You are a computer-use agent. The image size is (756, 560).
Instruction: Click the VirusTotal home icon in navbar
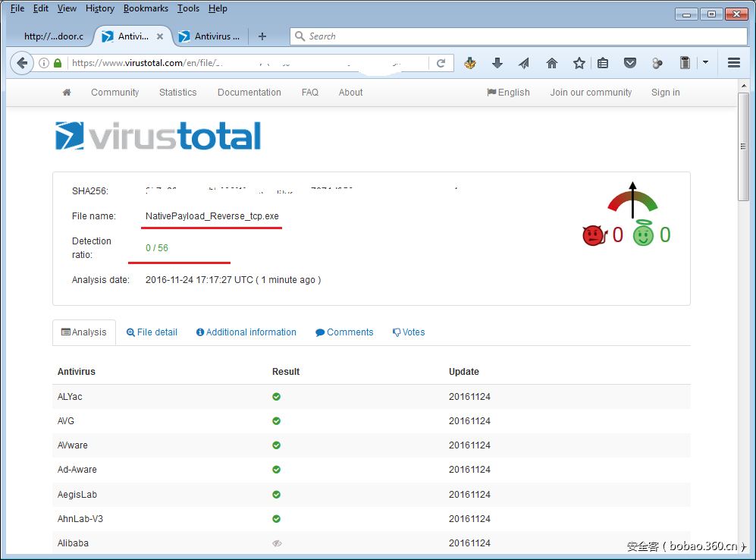point(67,93)
